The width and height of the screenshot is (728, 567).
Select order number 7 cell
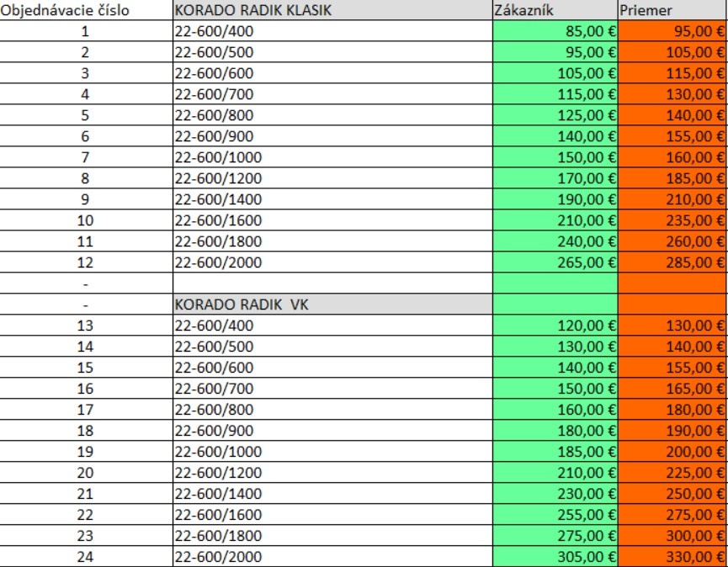point(86,157)
